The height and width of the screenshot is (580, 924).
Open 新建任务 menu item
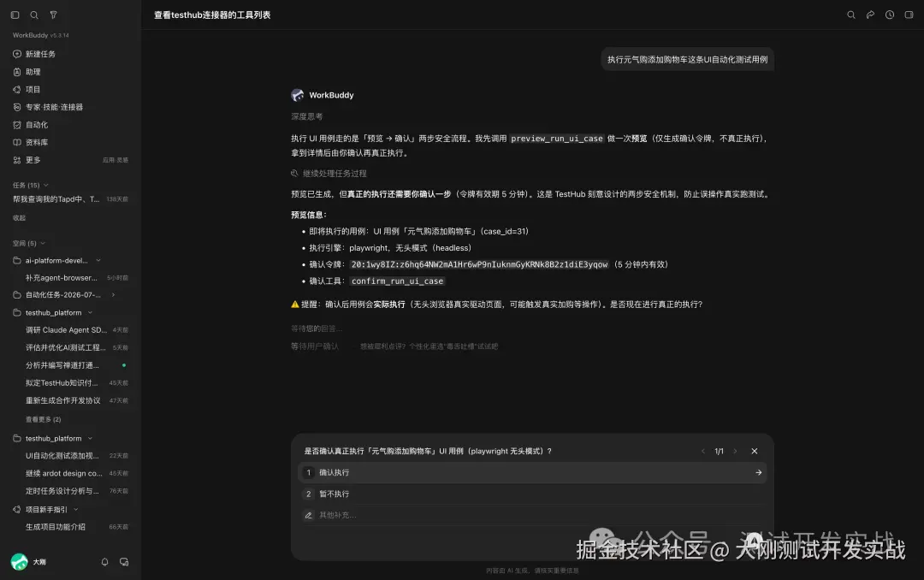click(40, 54)
